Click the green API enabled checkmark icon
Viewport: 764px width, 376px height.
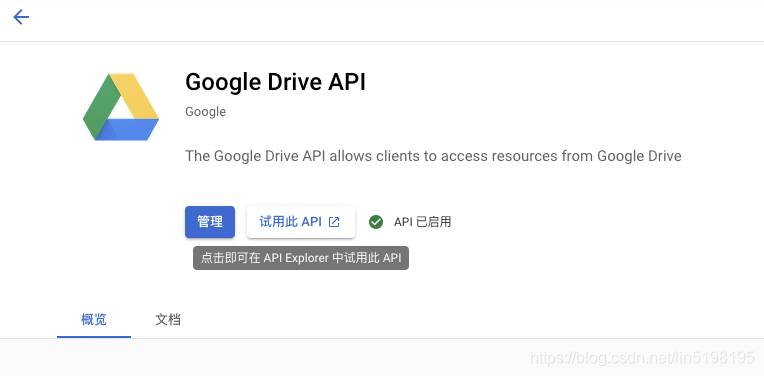coord(376,222)
